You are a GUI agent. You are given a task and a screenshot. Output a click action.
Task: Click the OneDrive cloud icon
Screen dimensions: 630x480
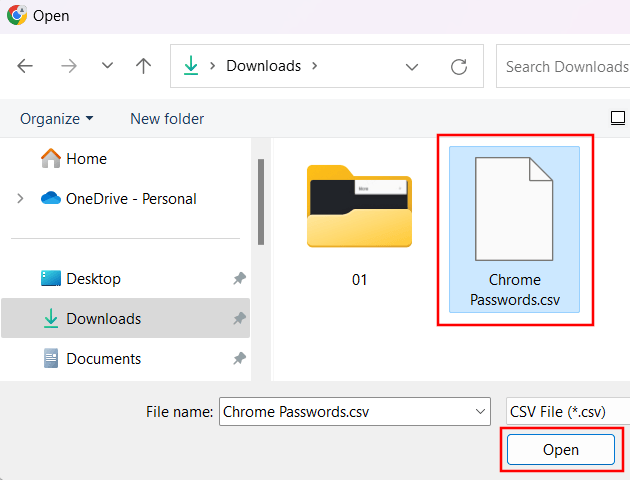51,198
